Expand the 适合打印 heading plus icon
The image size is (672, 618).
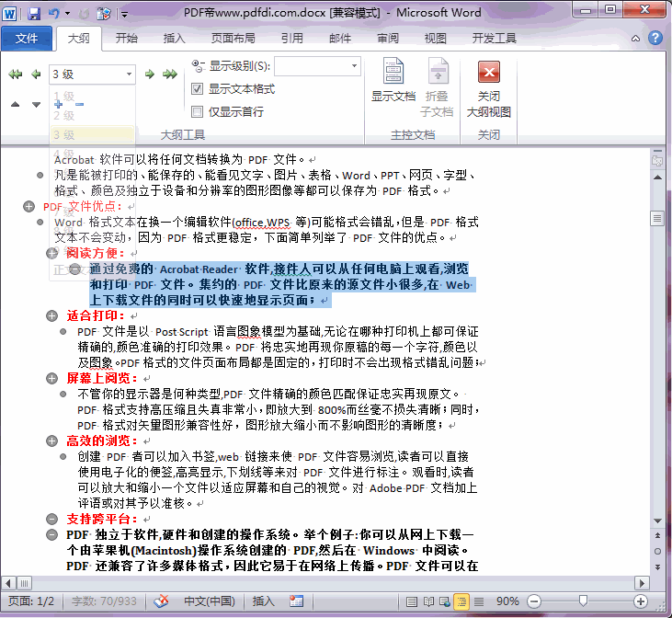click(51, 316)
